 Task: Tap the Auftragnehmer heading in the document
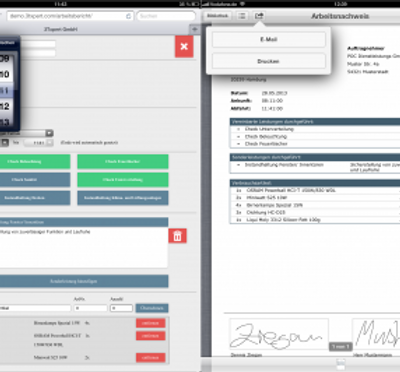366,48
